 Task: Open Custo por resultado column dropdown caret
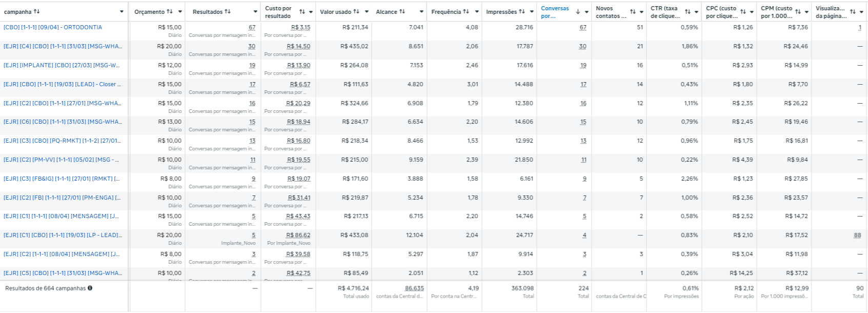pos(311,12)
